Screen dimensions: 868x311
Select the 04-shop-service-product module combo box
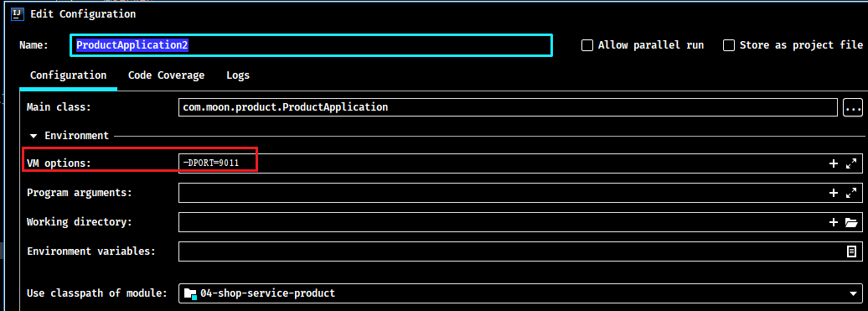(520, 293)
